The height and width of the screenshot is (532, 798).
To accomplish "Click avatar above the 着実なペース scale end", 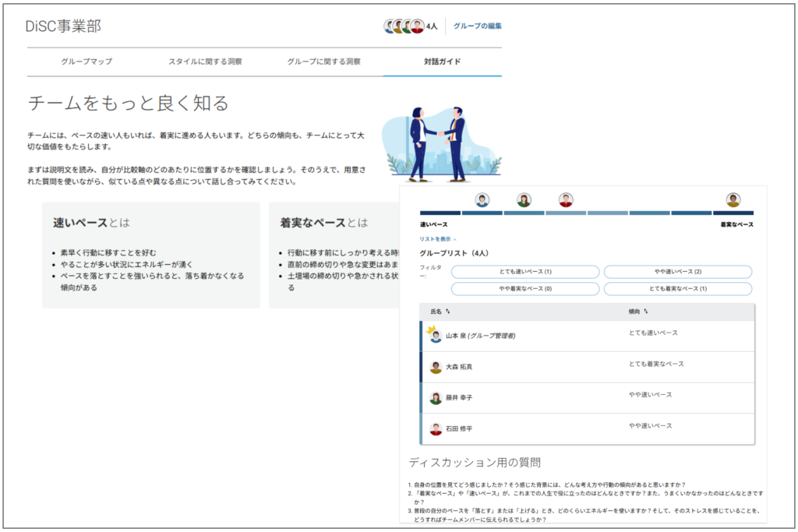I will tap(733, 200).
